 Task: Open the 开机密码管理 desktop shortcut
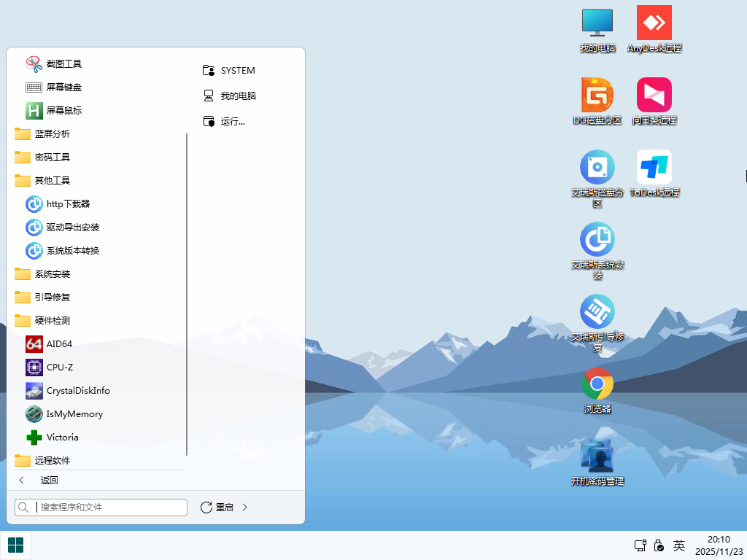[597, 456]
